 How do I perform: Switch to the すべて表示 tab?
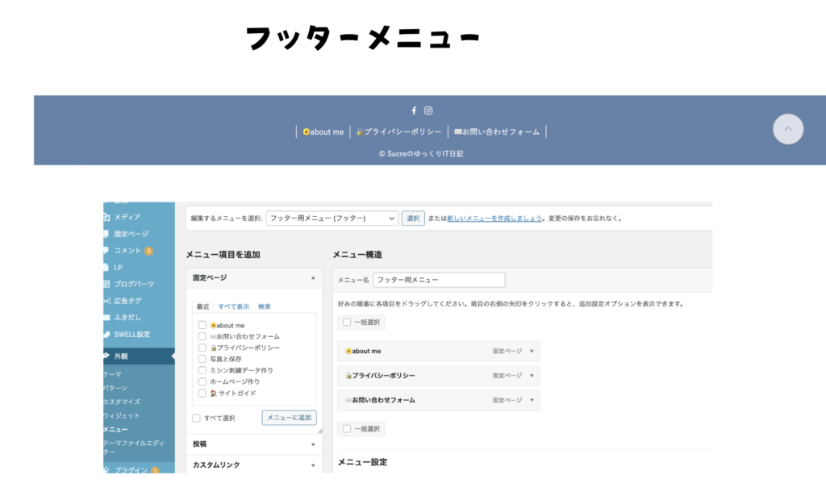pyautogui.click(x=234, y=307)
